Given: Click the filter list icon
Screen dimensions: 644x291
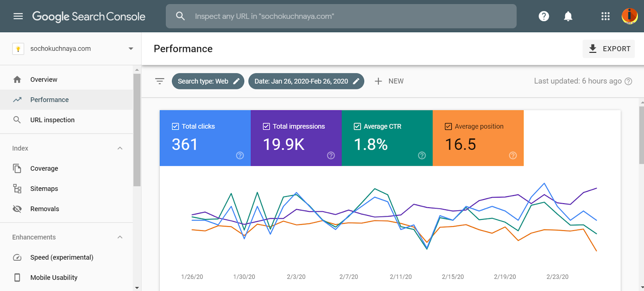Looking at the screenshot, I should click(160, 81).
